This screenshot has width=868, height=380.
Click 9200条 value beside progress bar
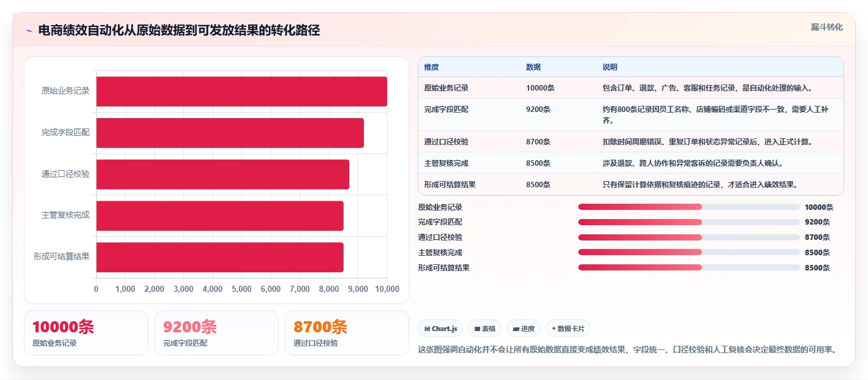817,222
